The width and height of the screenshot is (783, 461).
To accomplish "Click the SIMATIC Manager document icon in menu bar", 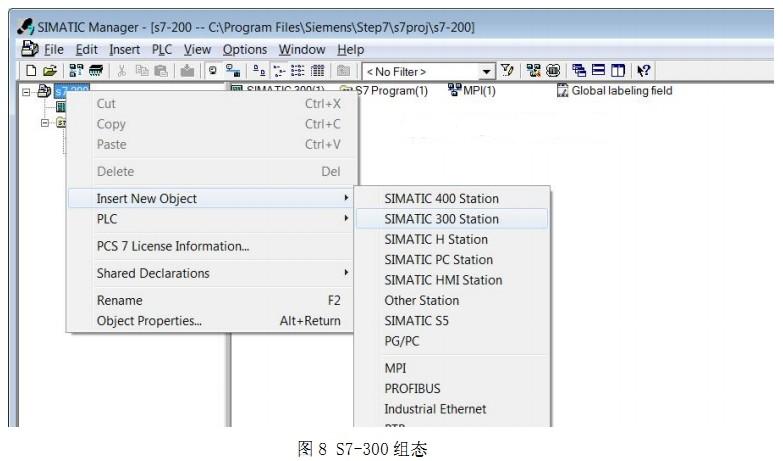I will pyautogui.click(x=29, y=49).
